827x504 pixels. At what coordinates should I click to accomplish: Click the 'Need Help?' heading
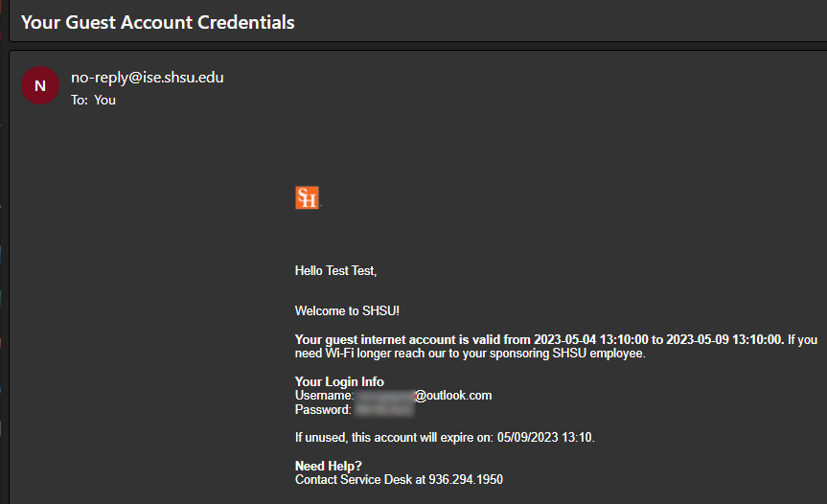point(329,466)
